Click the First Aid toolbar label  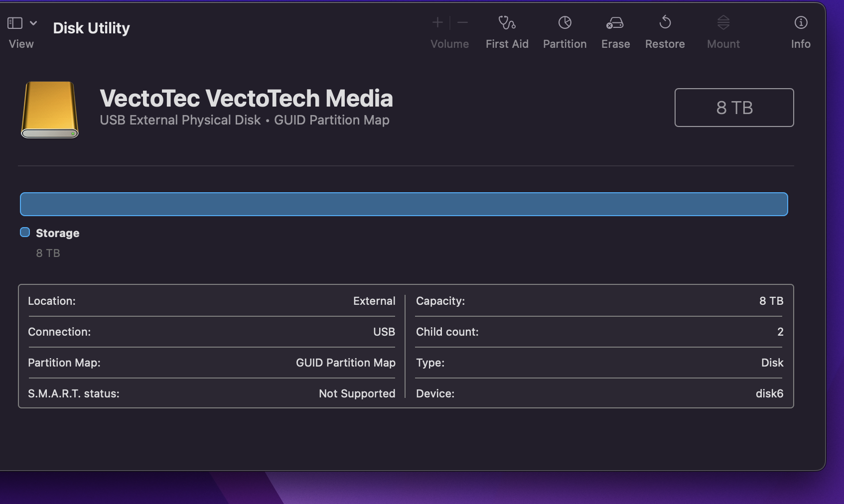click(x=507, y=44)
